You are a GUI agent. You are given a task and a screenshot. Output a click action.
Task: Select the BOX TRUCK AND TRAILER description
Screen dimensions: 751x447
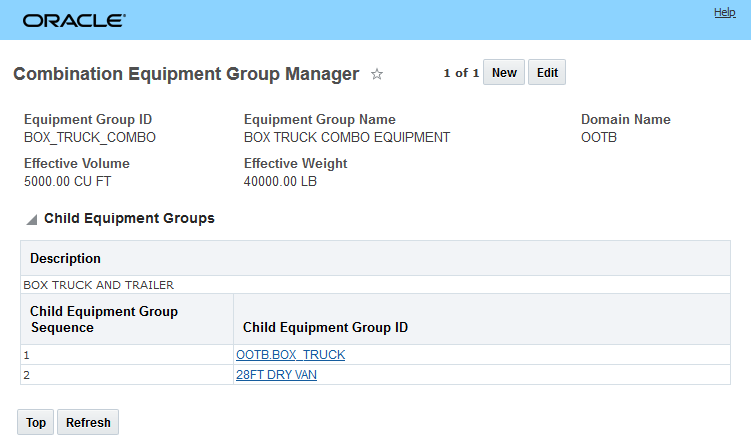(x=98, y=285)
